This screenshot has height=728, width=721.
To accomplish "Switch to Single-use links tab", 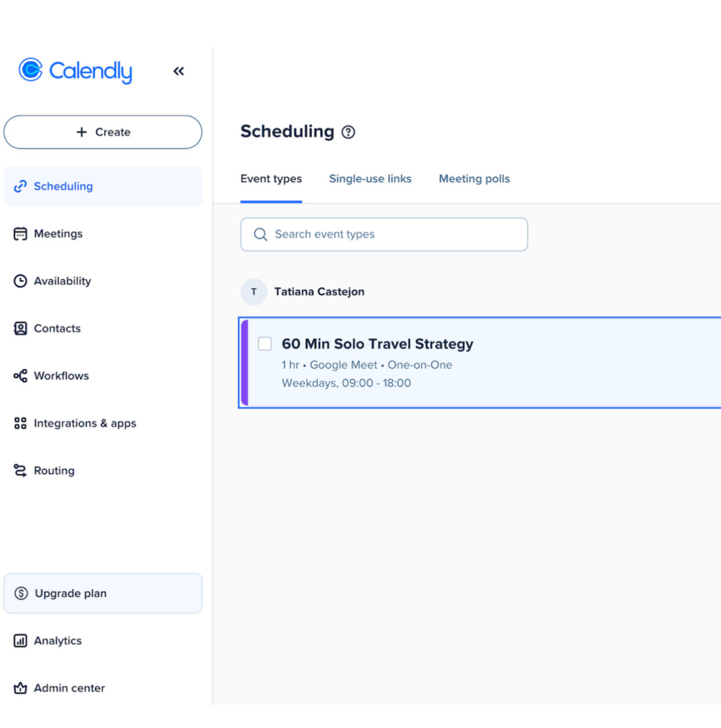I will coord(370,179).
